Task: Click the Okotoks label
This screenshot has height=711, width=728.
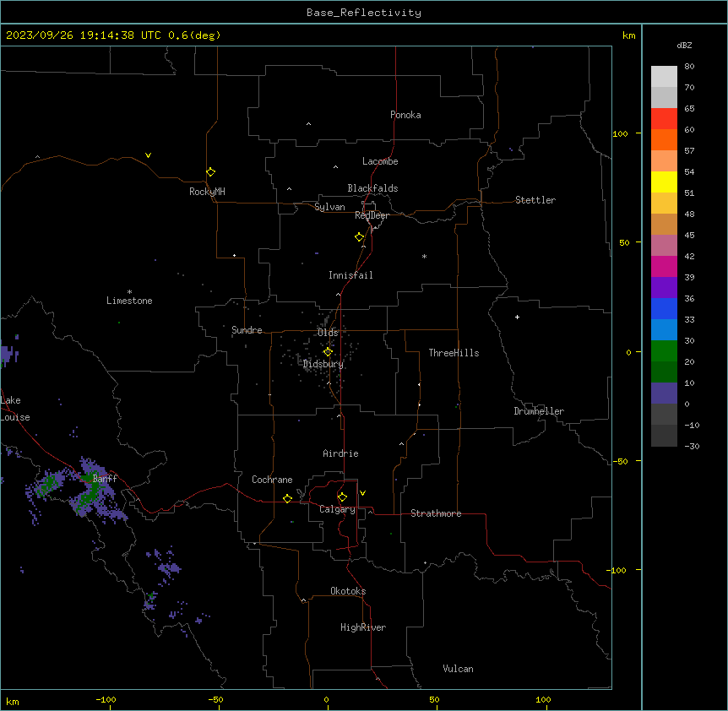Action: 348,591
